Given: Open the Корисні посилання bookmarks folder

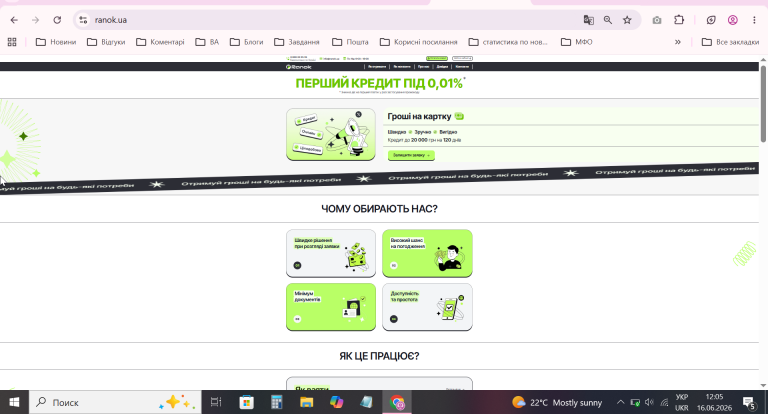Looking at the screenshot, I should point(418,42).
